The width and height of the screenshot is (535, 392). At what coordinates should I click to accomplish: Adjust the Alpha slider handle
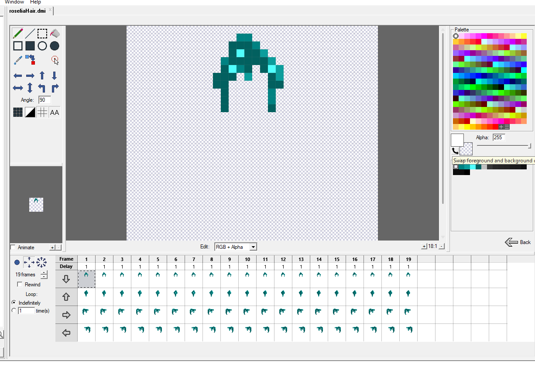(530, 146)
